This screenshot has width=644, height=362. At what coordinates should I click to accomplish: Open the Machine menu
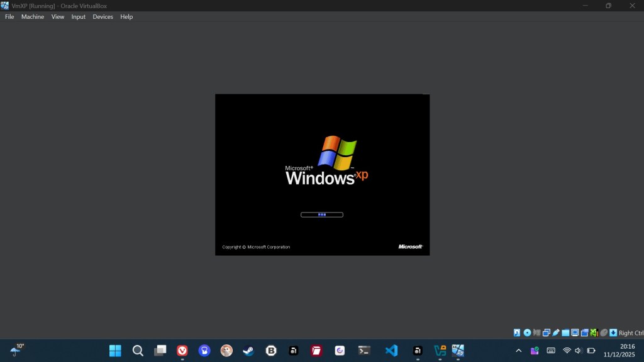[x=33, y=17]
